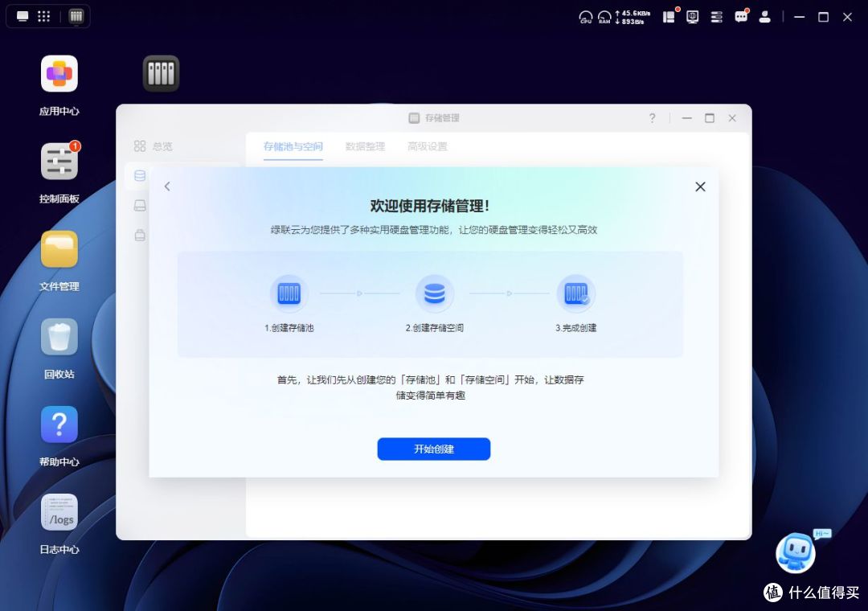Maximize the 存储管理 window

point(710,118)
